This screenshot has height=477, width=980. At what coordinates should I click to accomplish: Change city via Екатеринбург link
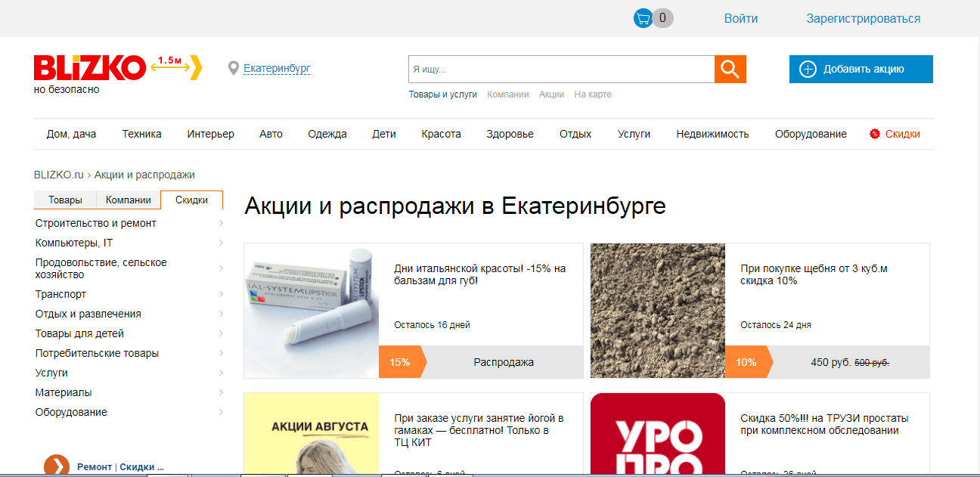(x=277, y=69)
